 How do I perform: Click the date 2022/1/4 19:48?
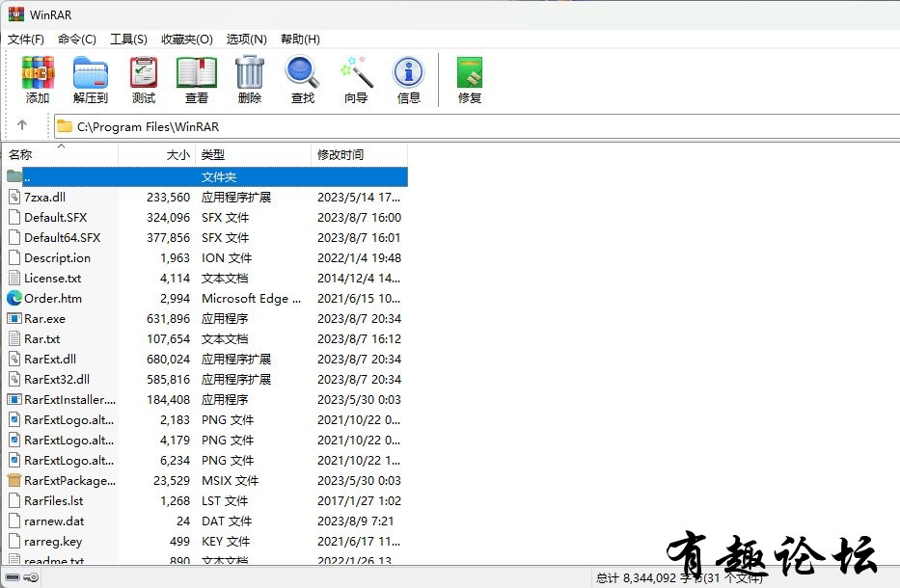click(x=359, y=258)
